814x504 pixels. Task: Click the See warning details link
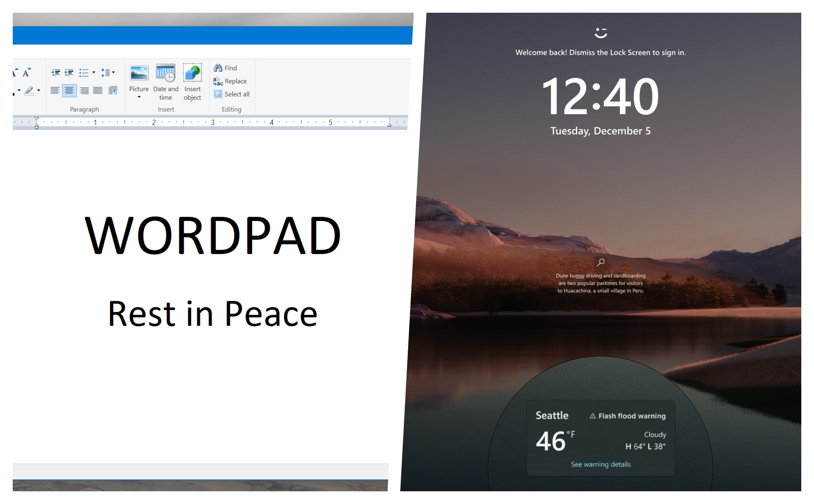pyautogui.click(x=601, y=464)
